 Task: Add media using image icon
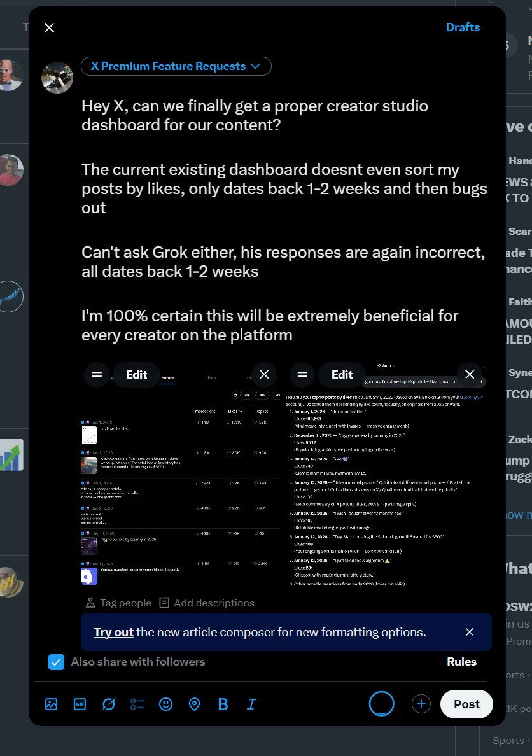tap(51, 704)
